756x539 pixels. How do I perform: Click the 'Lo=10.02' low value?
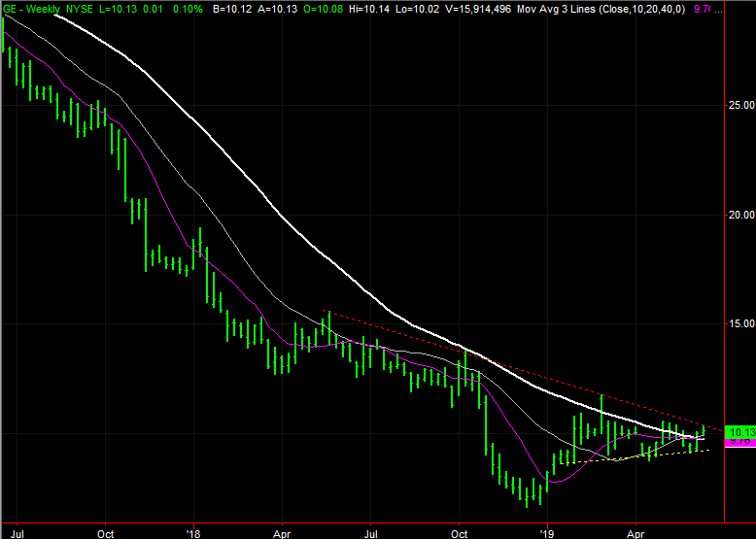[x=418, y=9]
